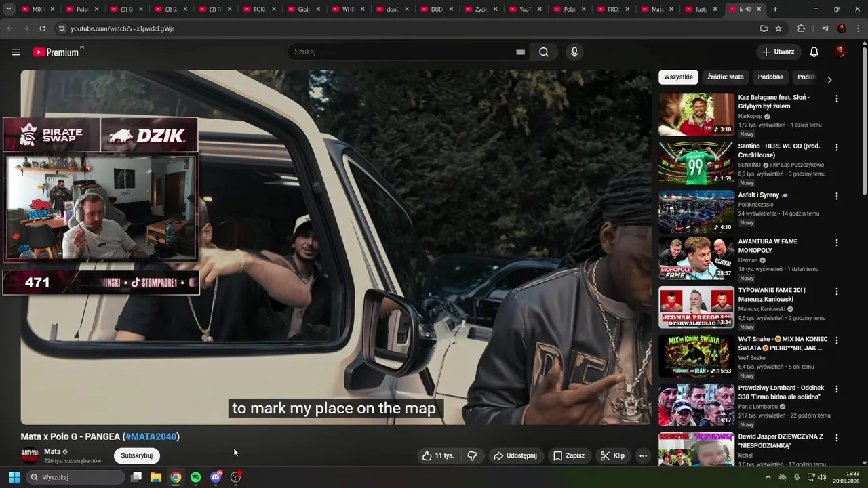This screenshot has width=868, height=488.
Task: Click the URL address bar
Action: 407,28
